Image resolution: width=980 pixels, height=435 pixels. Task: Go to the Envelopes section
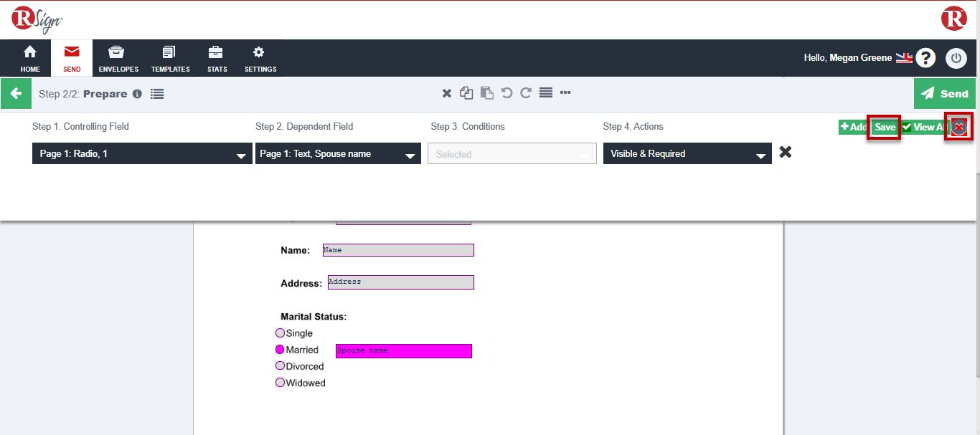click(118, 58)
